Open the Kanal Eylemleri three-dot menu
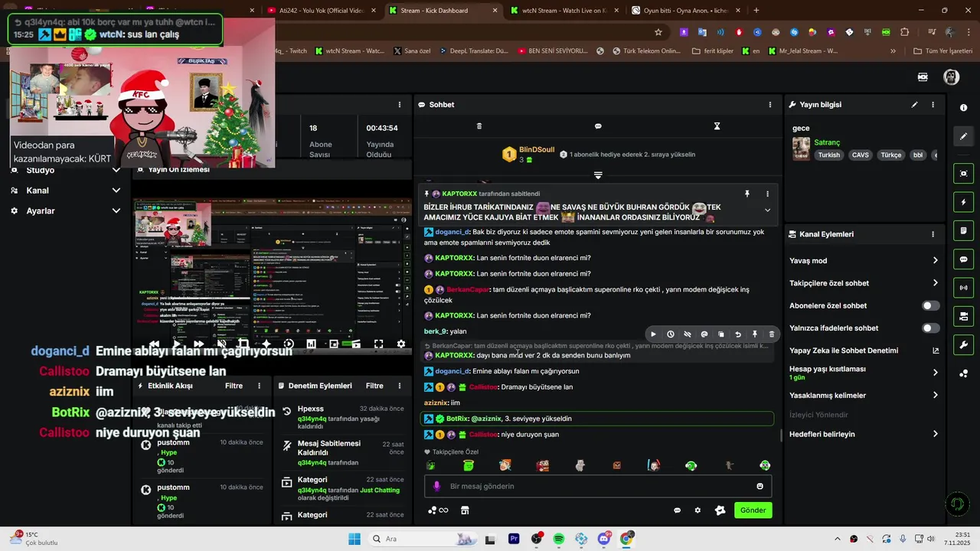Viewport: 980px width, 551px height. coord(933,234)
